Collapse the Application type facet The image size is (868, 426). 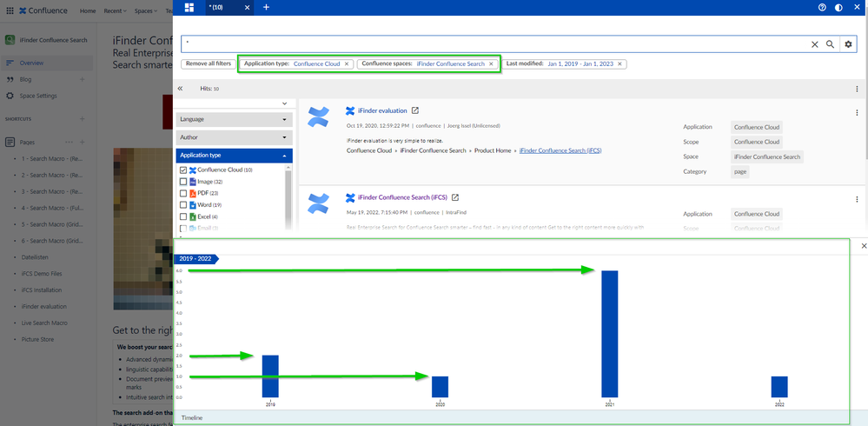click(x=235, y=156)
